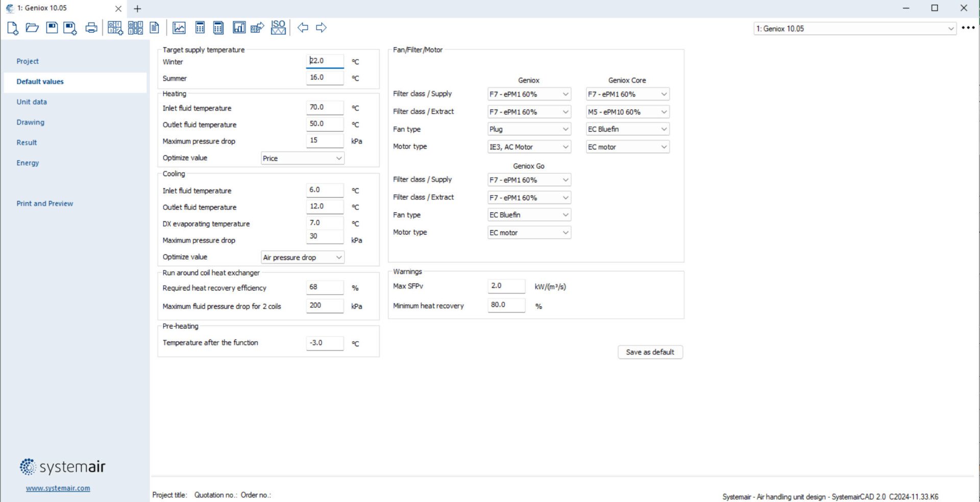Open the bar chart icon in the toolbar
The width and height of the screenshot is (980, 502).
[x=239, y=28]
